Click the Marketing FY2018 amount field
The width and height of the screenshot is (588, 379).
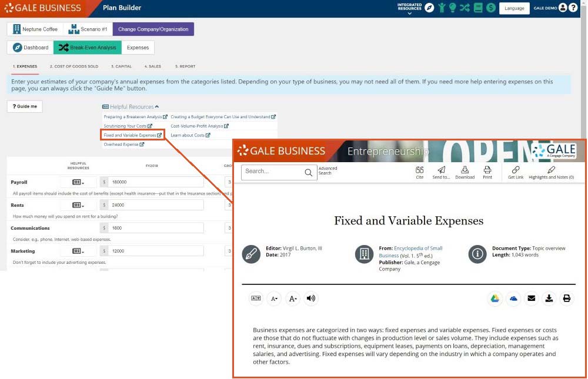(156, 251)
